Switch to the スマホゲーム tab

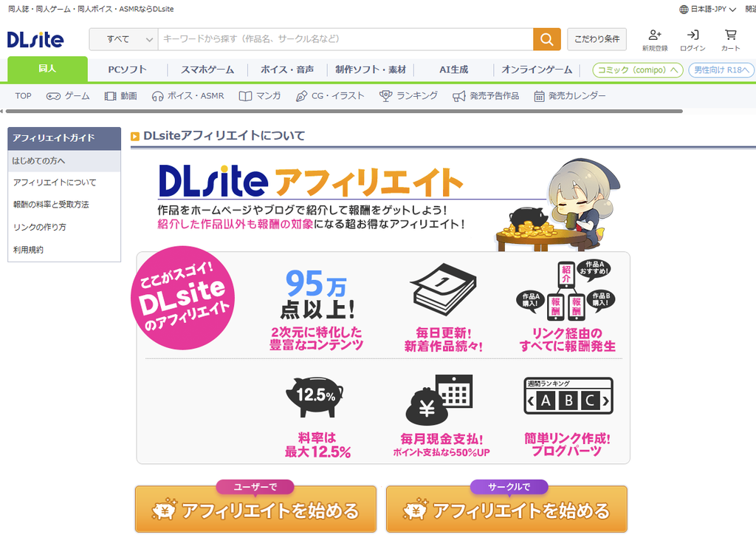(x=207, y=69)
